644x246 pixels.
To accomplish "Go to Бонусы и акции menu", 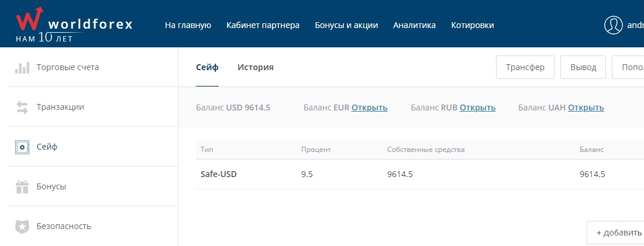I will point(346,25).
